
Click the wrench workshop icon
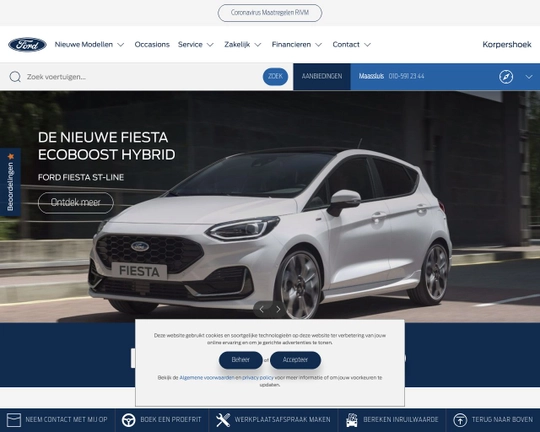pyautogui.click(x=223, y=420)
